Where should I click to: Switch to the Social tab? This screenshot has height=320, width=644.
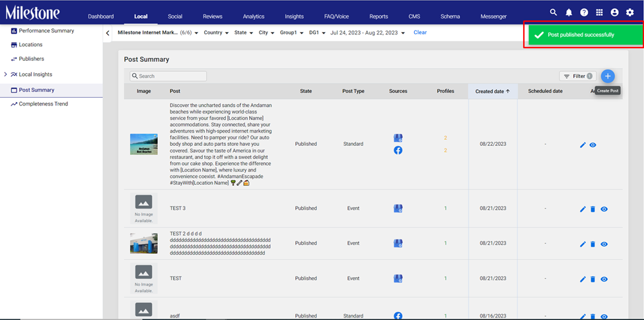pos(175,16)
